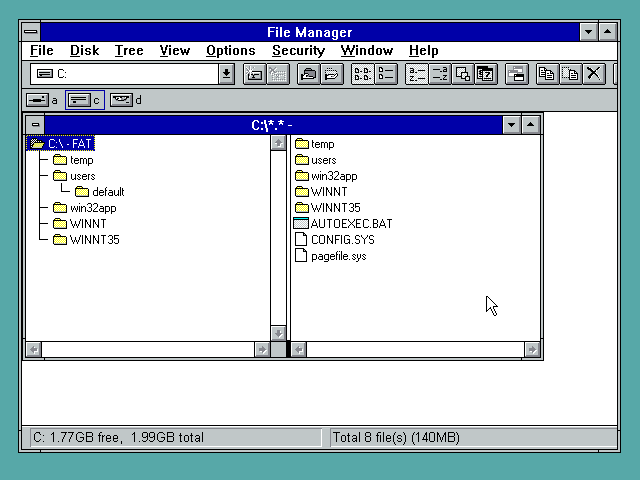Click users folder in the file list
The height and width of the screenshot is (480, 640).
pos(316,160)
